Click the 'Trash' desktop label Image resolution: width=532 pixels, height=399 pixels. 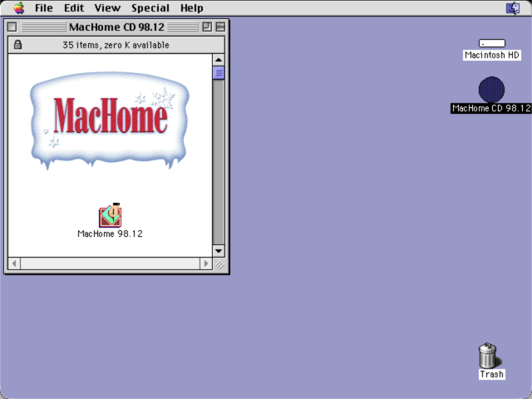491,374
